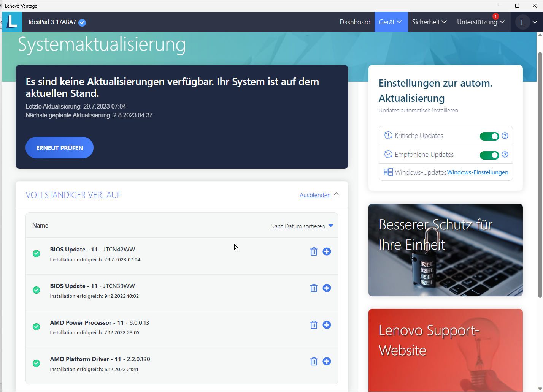Click the verified badge next to IdeaPad 3 17ABA7

(x=82, y=22)
